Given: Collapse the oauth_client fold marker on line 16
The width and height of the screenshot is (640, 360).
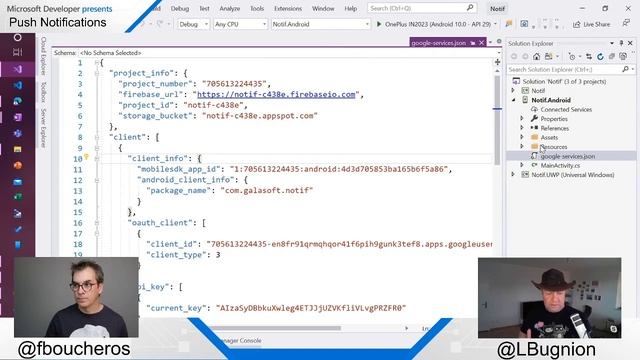Looking at the screenshot, I should 97,223.
